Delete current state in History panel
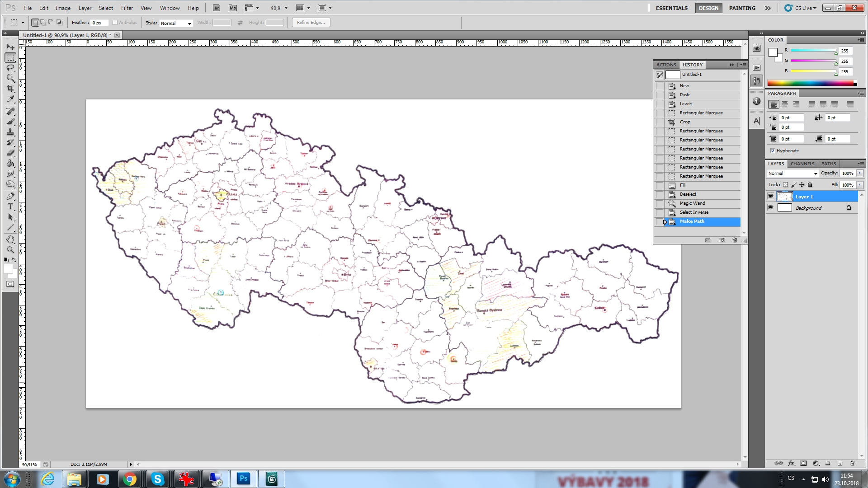868x488 pixels. [x=735, y=240]
